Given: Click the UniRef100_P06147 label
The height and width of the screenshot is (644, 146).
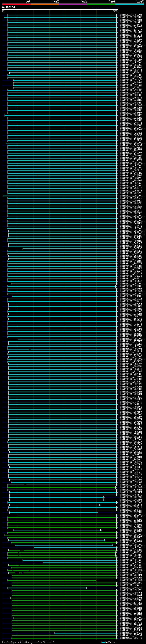Looking at the screenshot, I should tap(131, 281).
